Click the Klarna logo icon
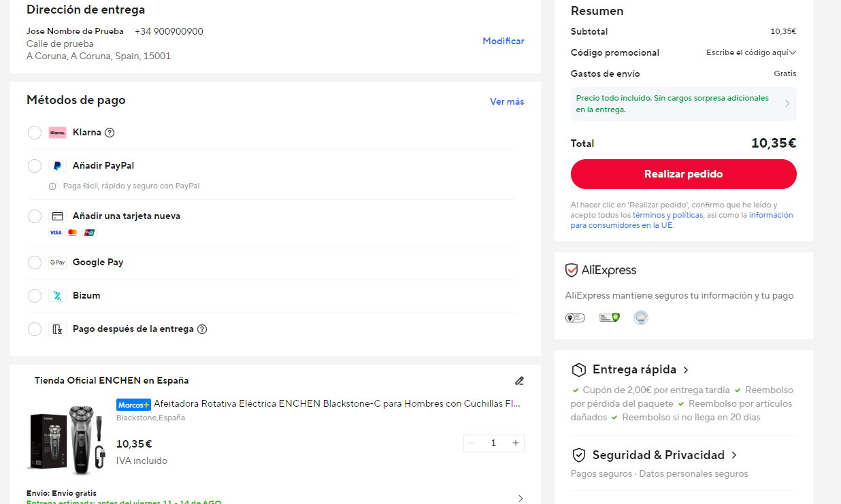 [x=57, y=133]
